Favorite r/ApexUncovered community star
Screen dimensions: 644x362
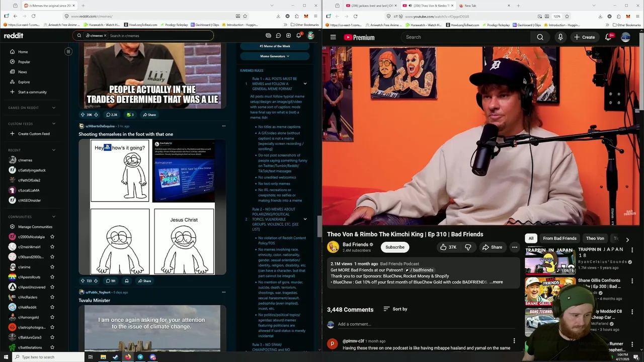[52, 287]
